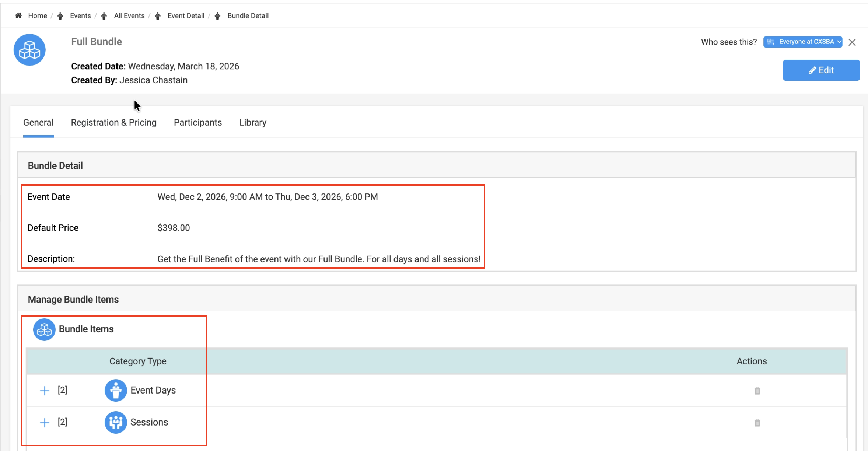868x451 pixels.
Task: Delete the Sessions bundle item
Action: [x=757, y=423]
